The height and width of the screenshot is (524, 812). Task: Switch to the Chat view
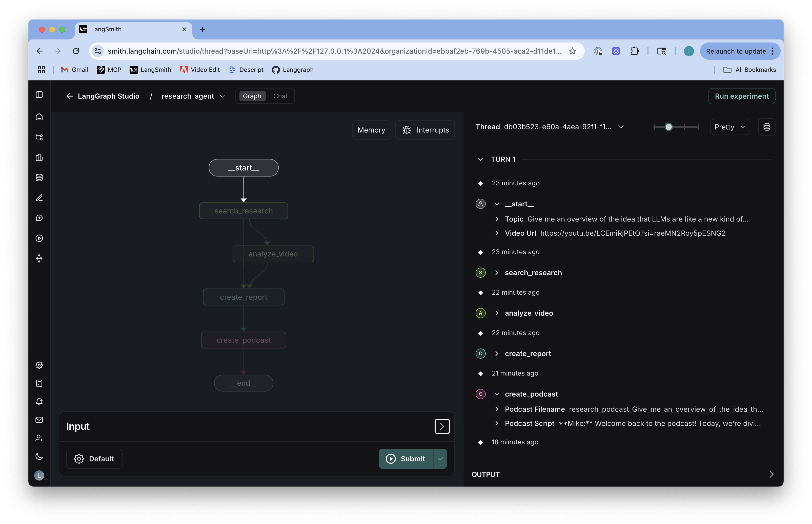coord(280,96)
